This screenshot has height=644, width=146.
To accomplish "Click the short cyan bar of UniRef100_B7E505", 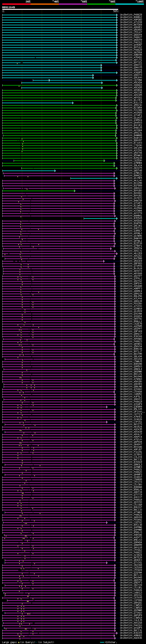I will coord(101,218).
